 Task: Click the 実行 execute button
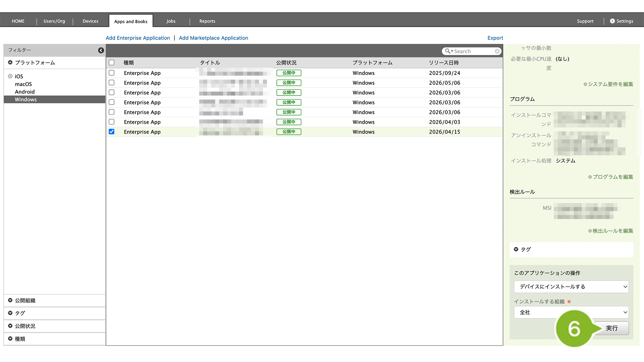coord(612,328)
